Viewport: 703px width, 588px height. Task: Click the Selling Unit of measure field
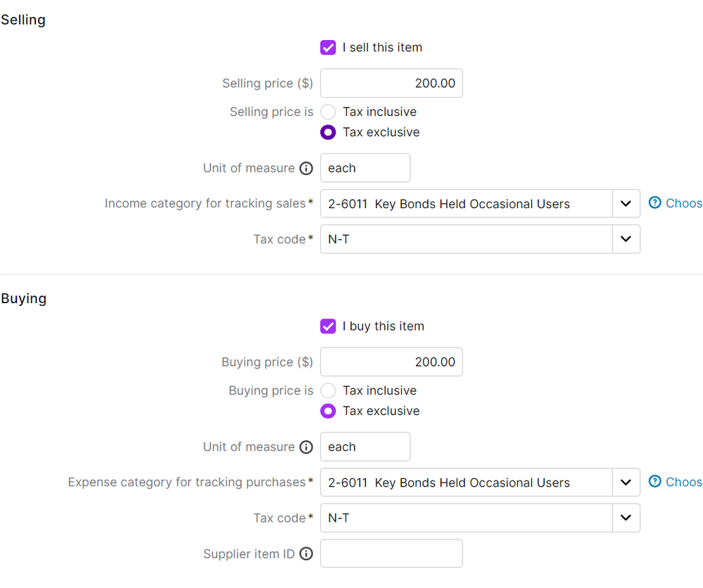click(x=365, y=168)
